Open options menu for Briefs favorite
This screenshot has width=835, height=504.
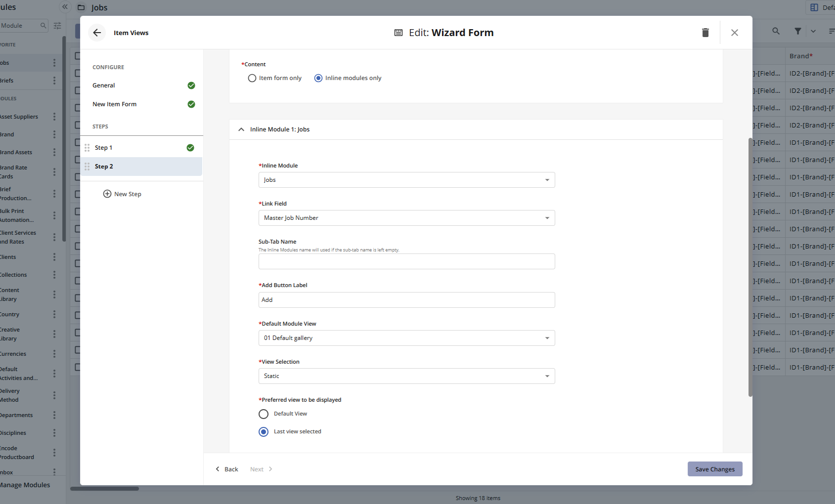coord(54,81)
